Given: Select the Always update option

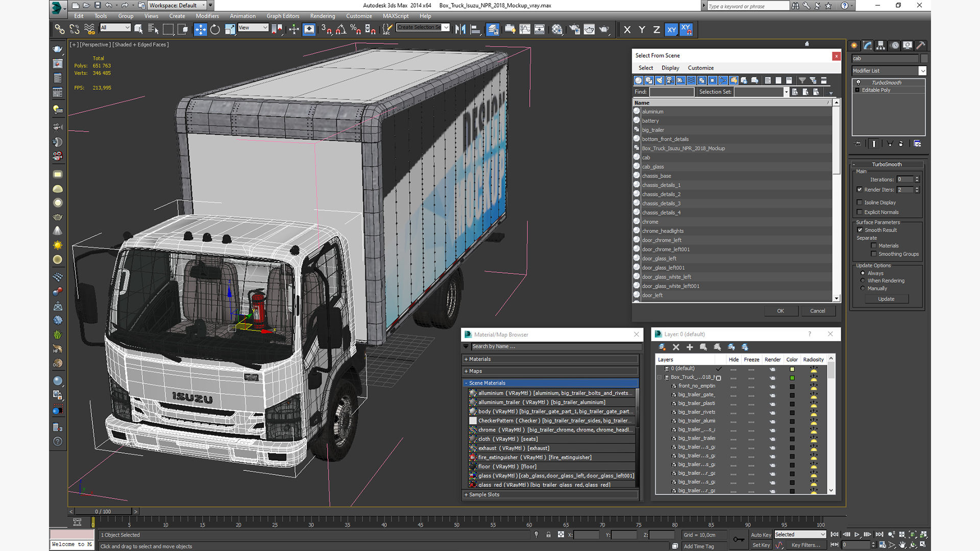Looking at the screenshot, I should pyautogui.click(x=863, y=273).
